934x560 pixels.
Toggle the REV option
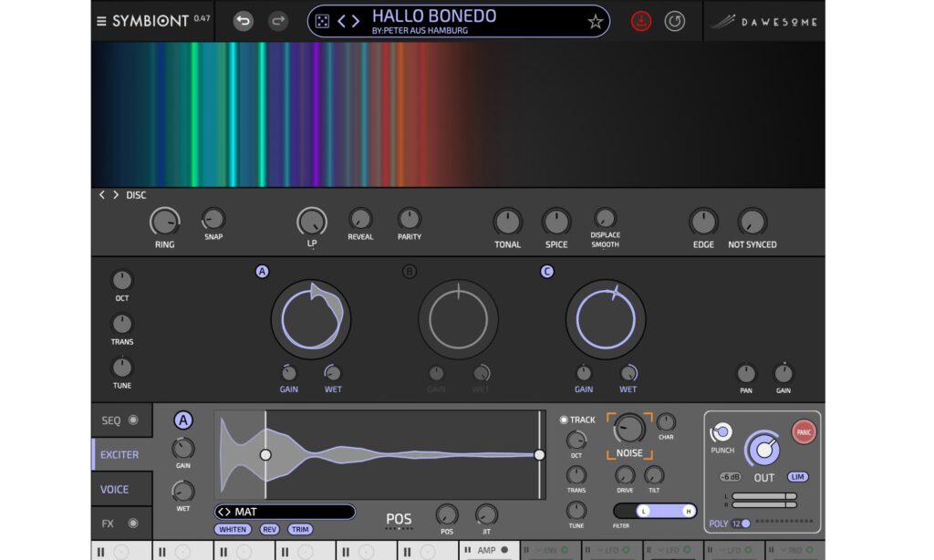(270, 529)
